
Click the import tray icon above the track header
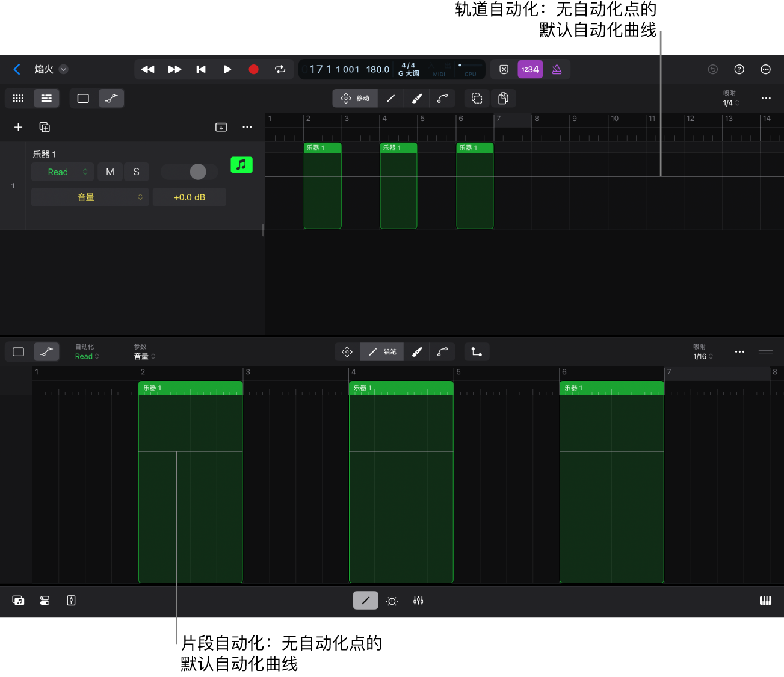(221, 127)
